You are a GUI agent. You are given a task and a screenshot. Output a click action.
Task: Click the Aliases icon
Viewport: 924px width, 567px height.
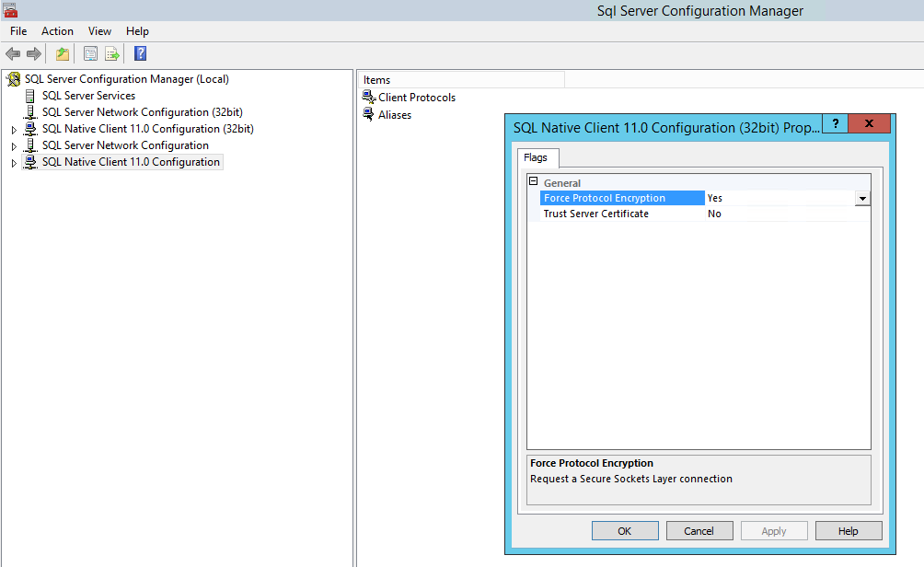[x=366, y=114]
